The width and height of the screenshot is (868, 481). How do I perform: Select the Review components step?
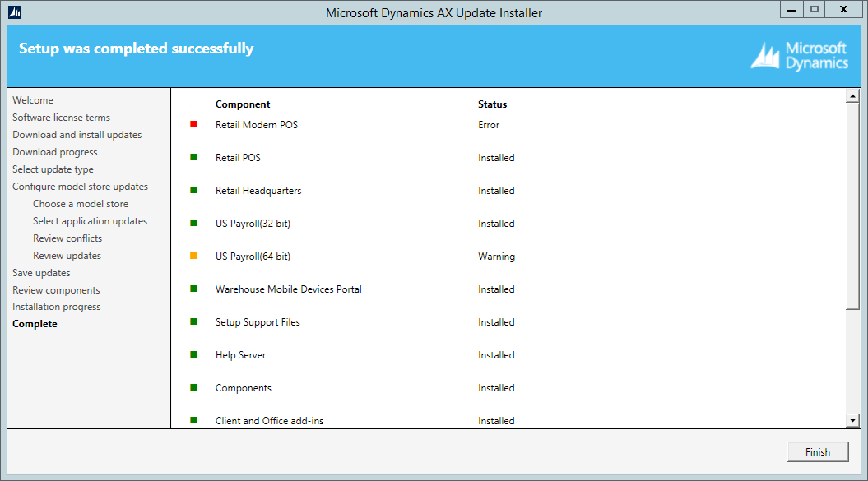tap(56, 290)
